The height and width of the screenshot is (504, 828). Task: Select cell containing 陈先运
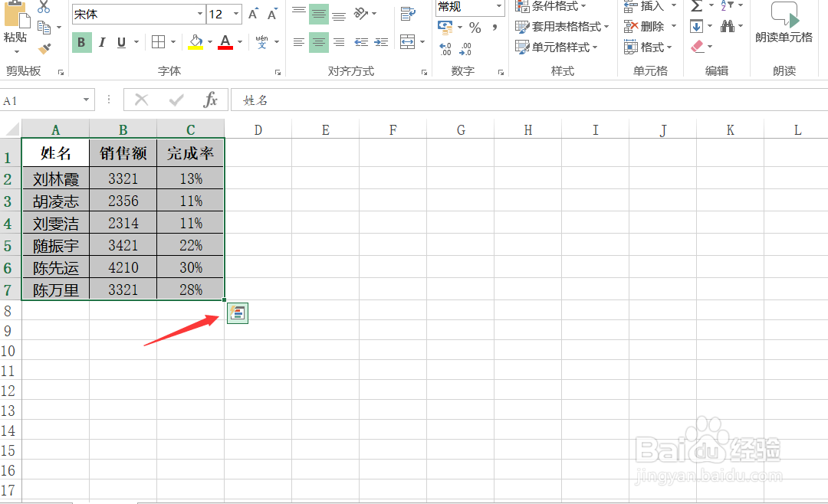coord(55,267)
